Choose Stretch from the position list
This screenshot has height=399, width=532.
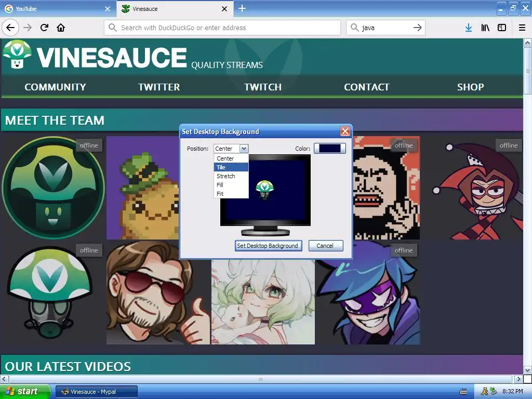click(x=231, y=176)
